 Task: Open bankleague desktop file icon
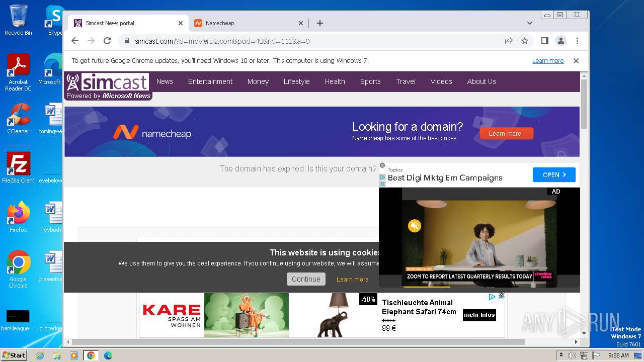[x=18, y=321]
